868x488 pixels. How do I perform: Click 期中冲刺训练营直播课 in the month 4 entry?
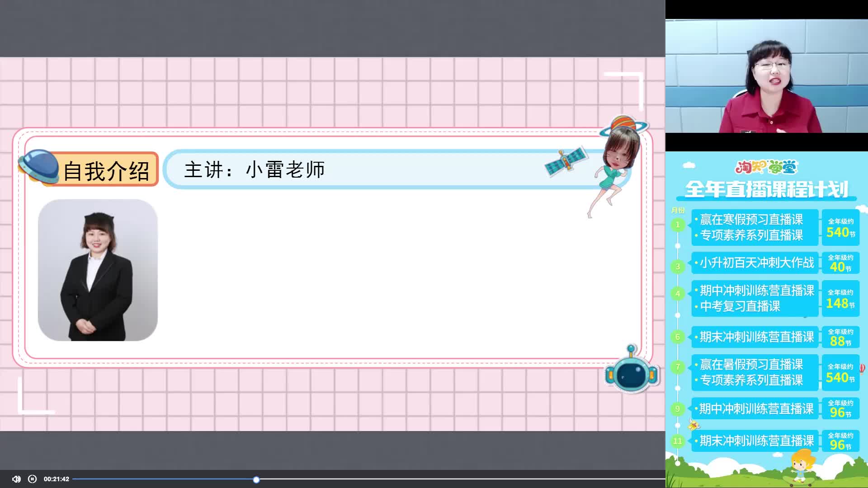pos(757,291)
